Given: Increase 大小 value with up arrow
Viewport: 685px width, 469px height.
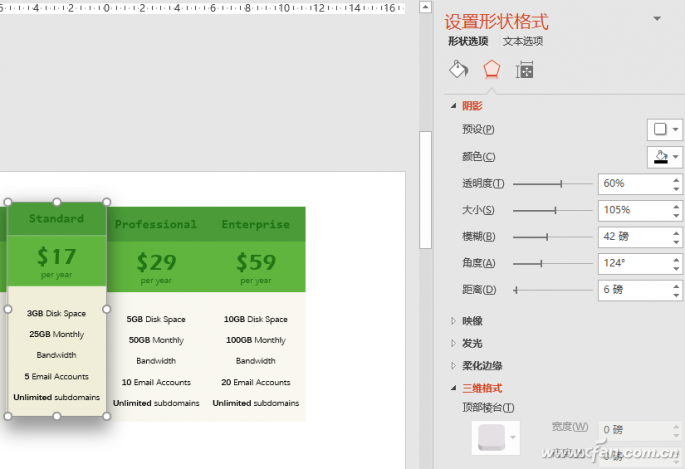Looking at the screenshot, I should tap(676, 206).
